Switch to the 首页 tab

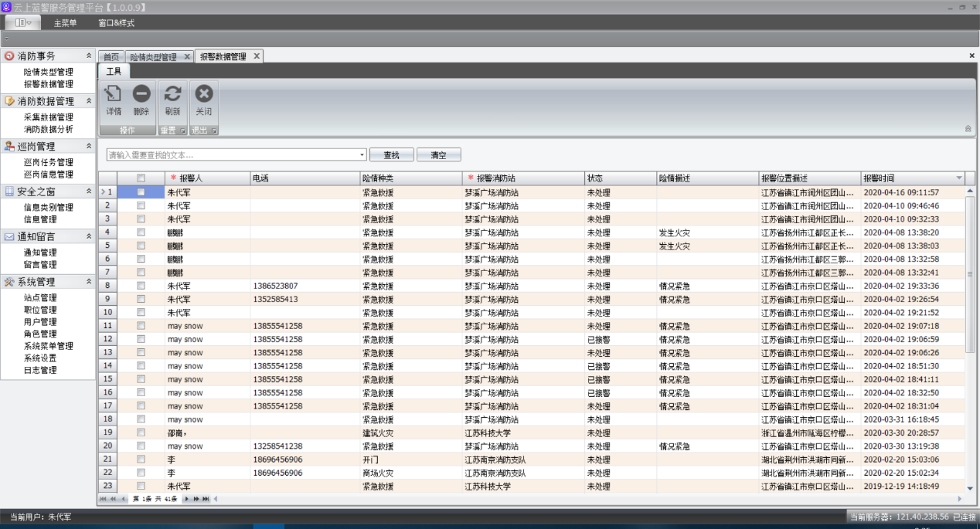111,57
